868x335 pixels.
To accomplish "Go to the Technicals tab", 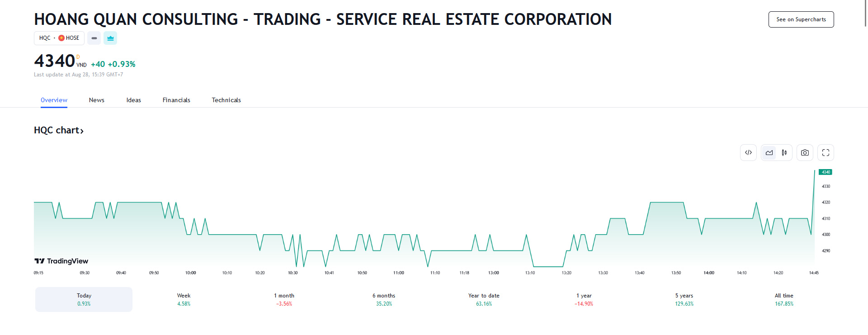I will pyautogui.click(x=226, y=100).
